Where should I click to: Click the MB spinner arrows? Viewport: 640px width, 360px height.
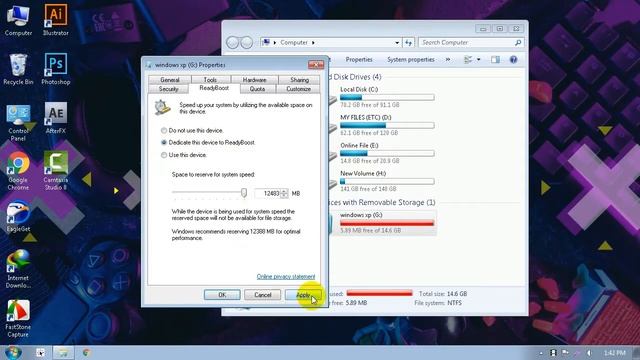284,193
